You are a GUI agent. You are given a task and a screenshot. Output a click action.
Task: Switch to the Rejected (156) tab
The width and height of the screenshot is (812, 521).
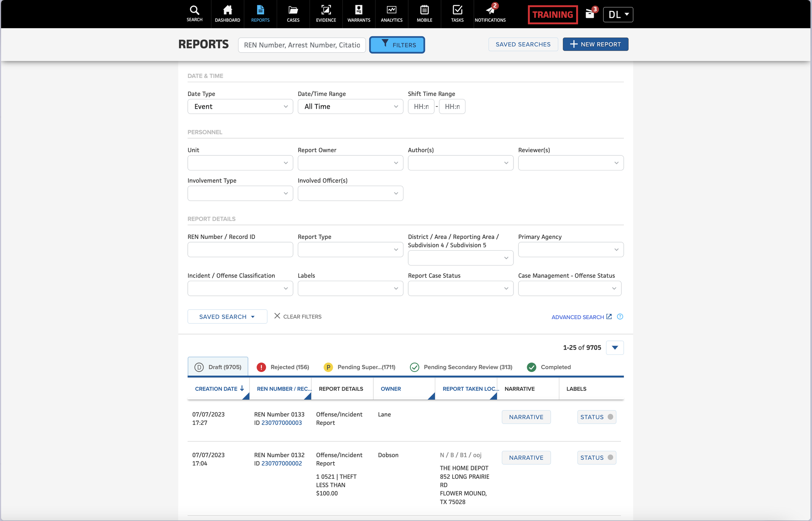pos(283,367)
